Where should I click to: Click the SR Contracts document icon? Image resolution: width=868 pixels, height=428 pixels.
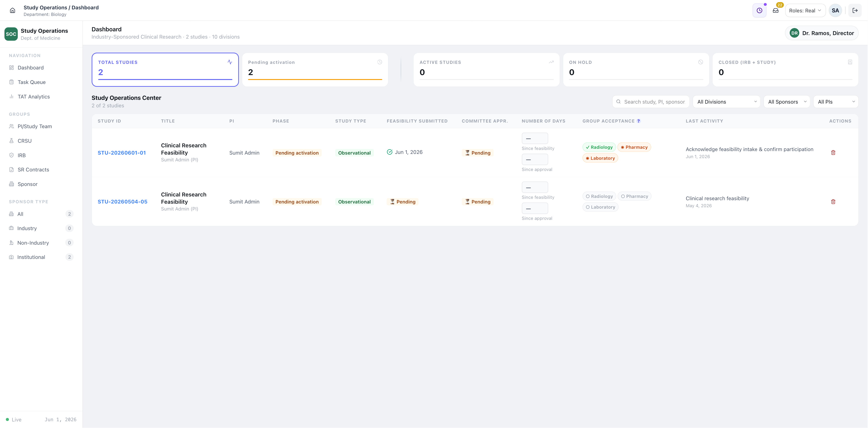click(11, 170)
